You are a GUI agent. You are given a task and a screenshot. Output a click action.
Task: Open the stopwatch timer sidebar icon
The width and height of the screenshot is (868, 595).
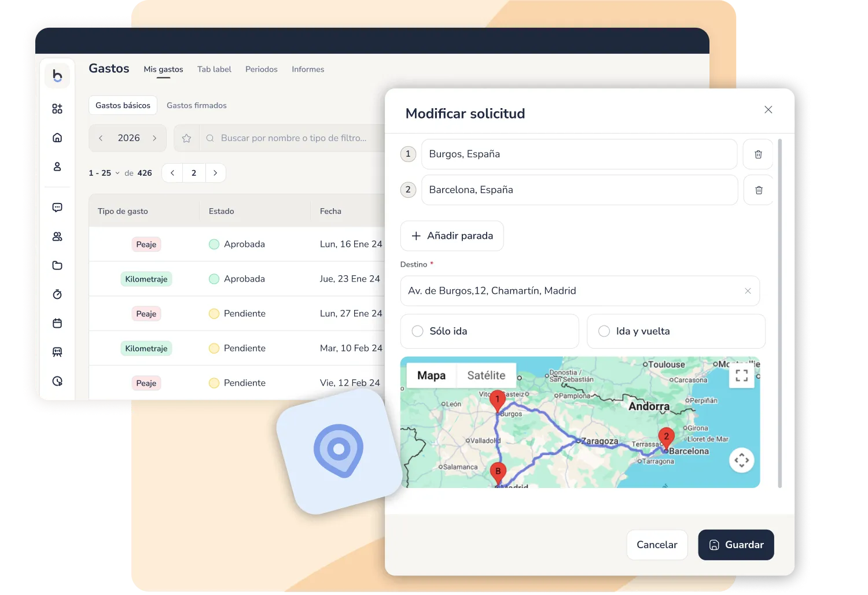(57, 294)
